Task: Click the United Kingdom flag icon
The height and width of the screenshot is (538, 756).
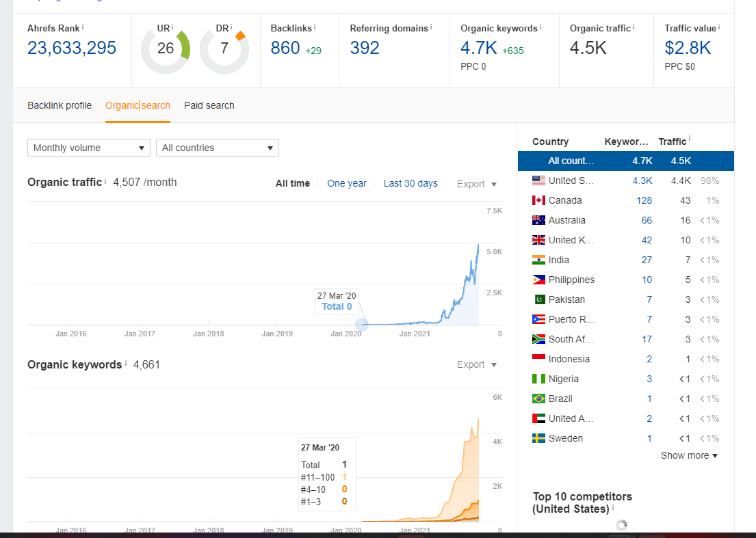Action: click(x=538, y=240)
